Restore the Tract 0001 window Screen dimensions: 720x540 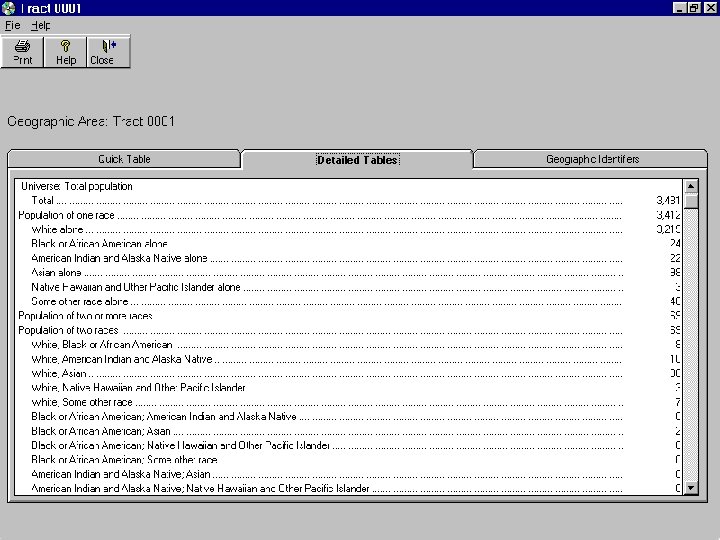coord(694,8)
